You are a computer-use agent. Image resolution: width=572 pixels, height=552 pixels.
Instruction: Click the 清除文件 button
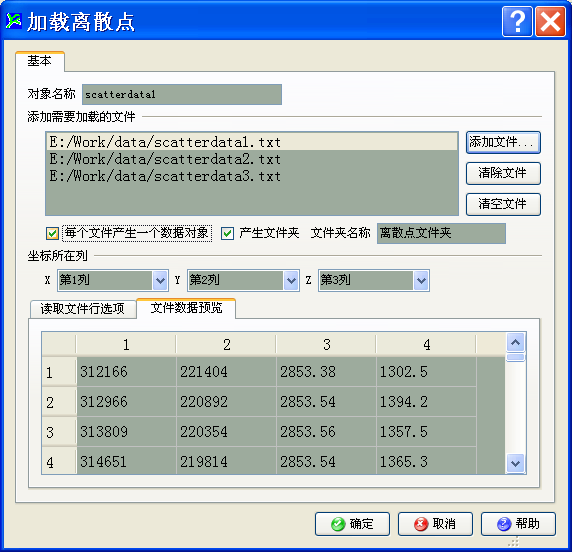503,173
